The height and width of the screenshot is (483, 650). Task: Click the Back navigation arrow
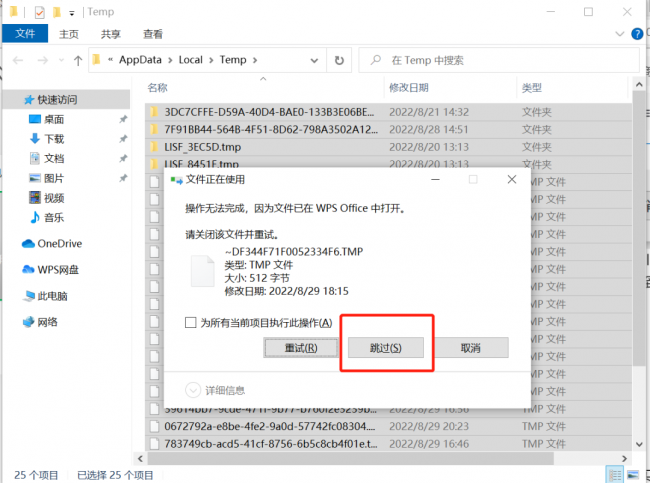[x=18, y=61]
